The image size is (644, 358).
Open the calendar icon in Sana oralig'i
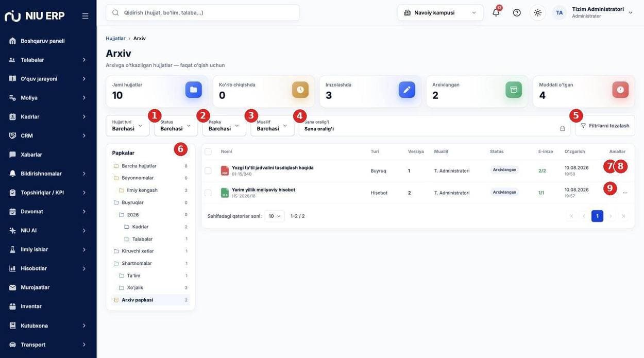pyautogui.click(x=563, y=128)
